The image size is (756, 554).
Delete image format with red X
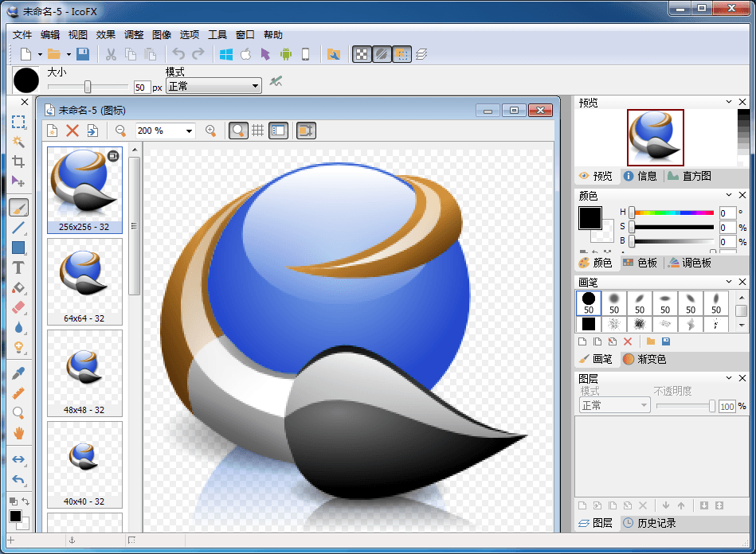[x=72, y=131]
